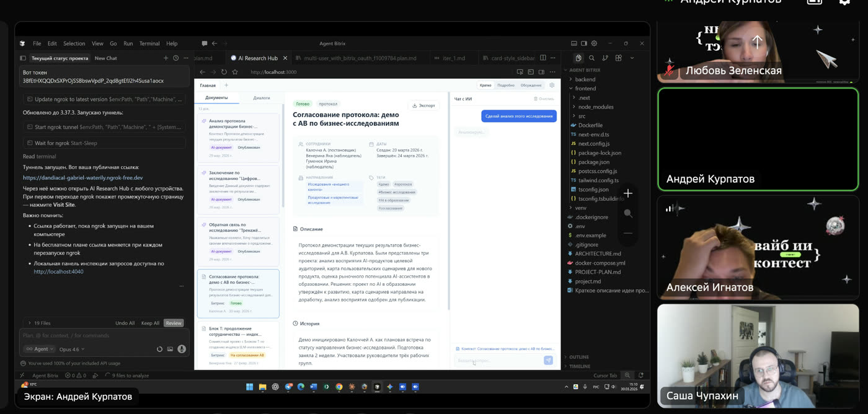Expand the node_modules folder
This screenshot has width=868, height=414.
click(595, 107)
